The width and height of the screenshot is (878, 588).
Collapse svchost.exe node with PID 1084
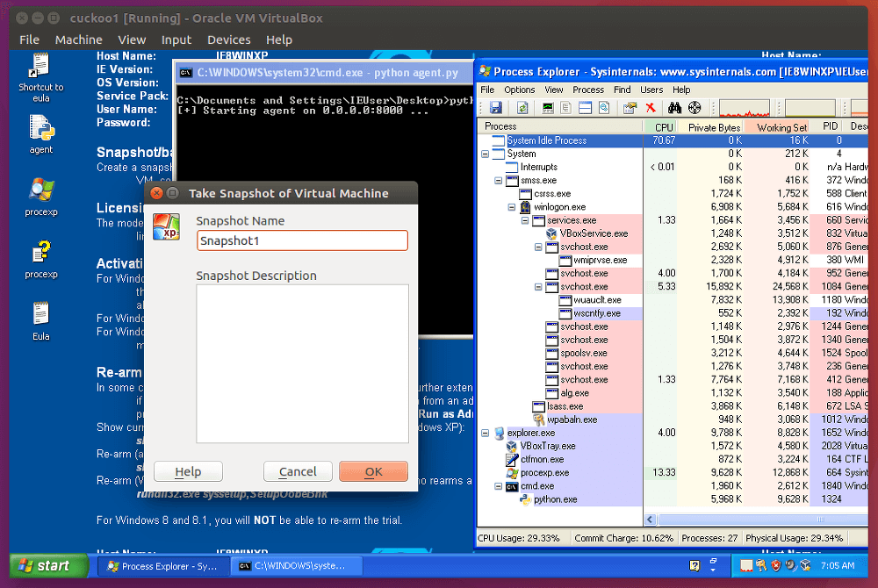tap(538, 287)
